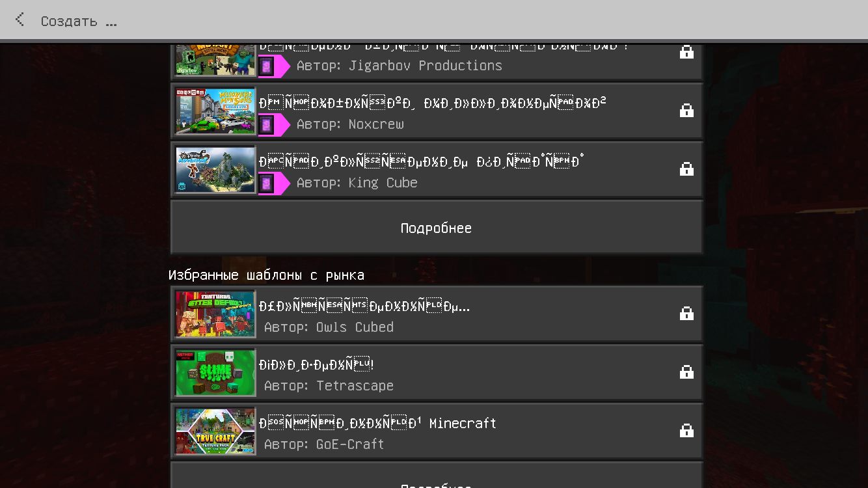This screenshot has width=868, height=488.
Task: Open the Owls Cubed template thumbnail
Action: tap(215, 314)
